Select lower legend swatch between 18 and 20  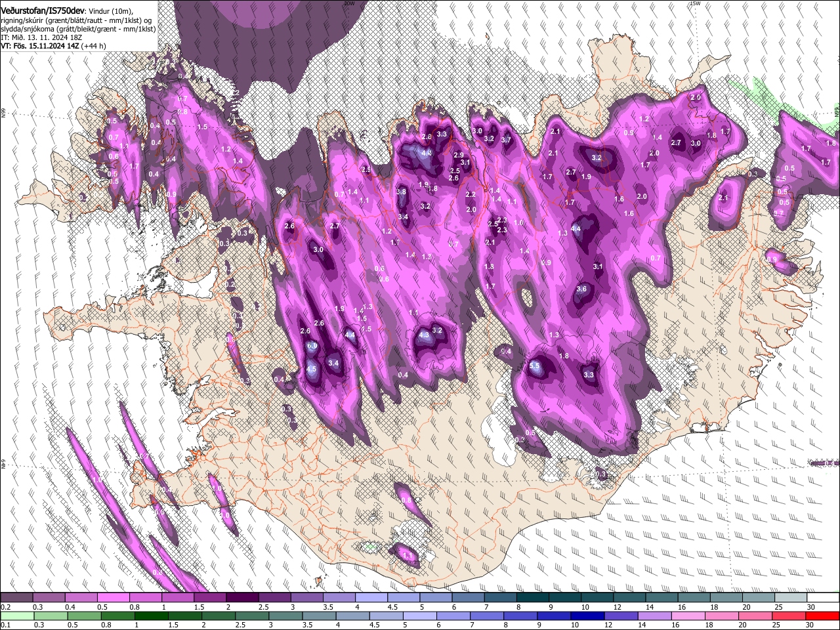[721, 616]
